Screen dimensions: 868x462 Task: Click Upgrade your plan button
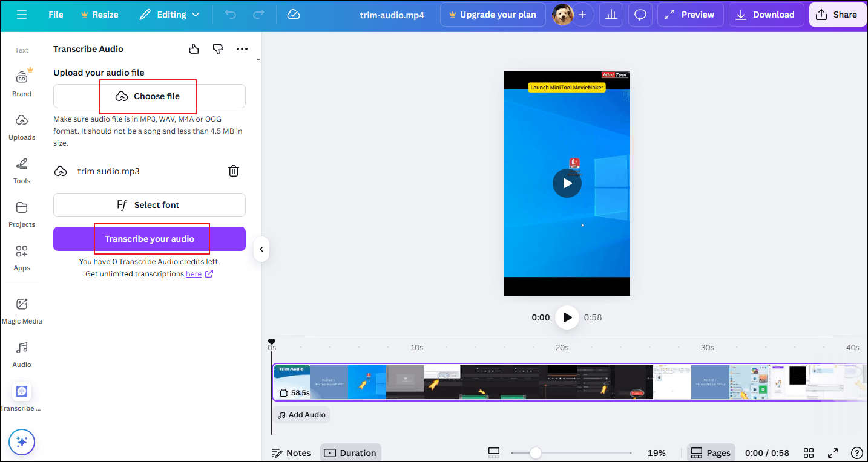[x=492, y=15]
